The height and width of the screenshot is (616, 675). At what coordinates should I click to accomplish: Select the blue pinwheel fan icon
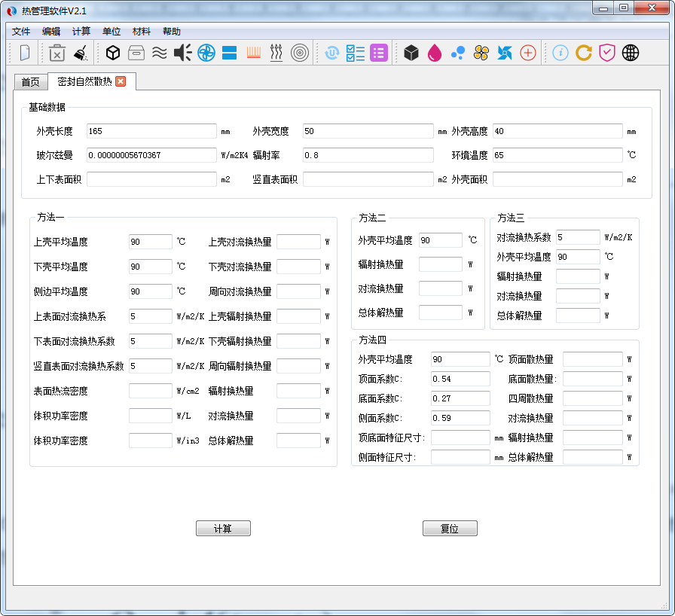pos(503,53)
